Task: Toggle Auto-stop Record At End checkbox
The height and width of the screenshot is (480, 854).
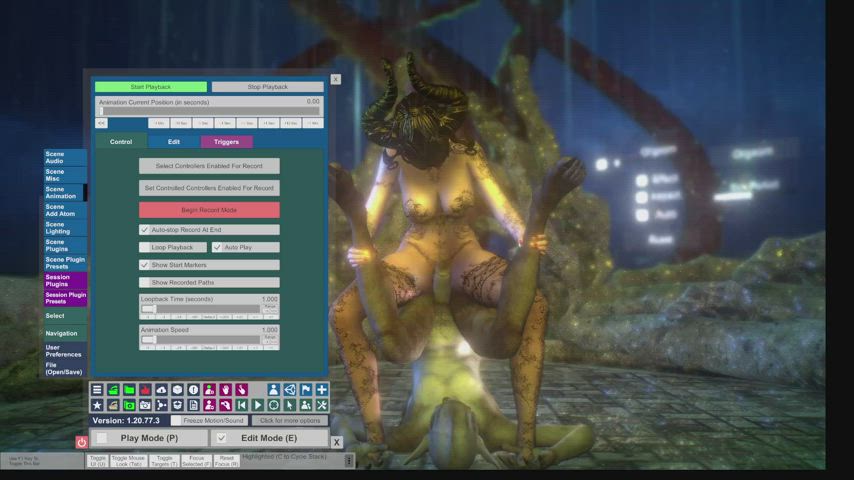Action: pos(144,230)
